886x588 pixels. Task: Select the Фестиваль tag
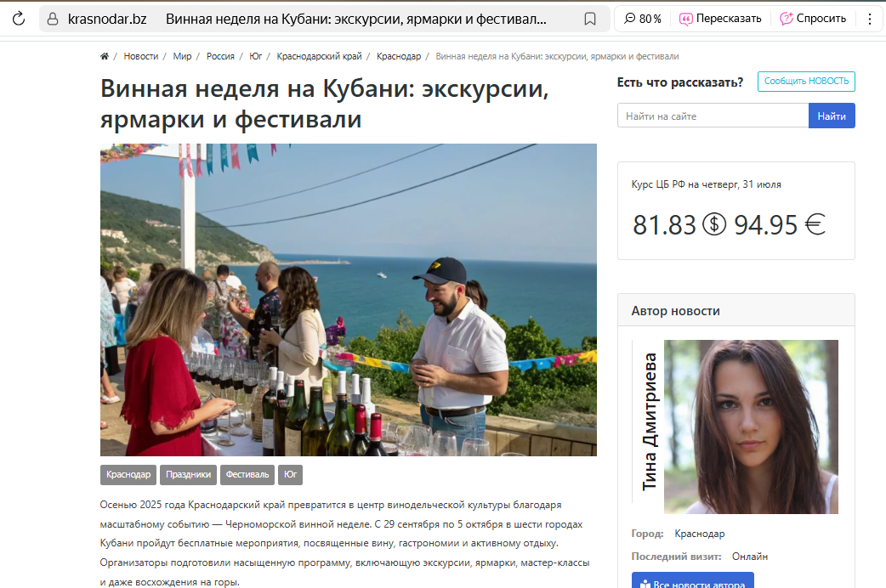(x=247, y=475)
